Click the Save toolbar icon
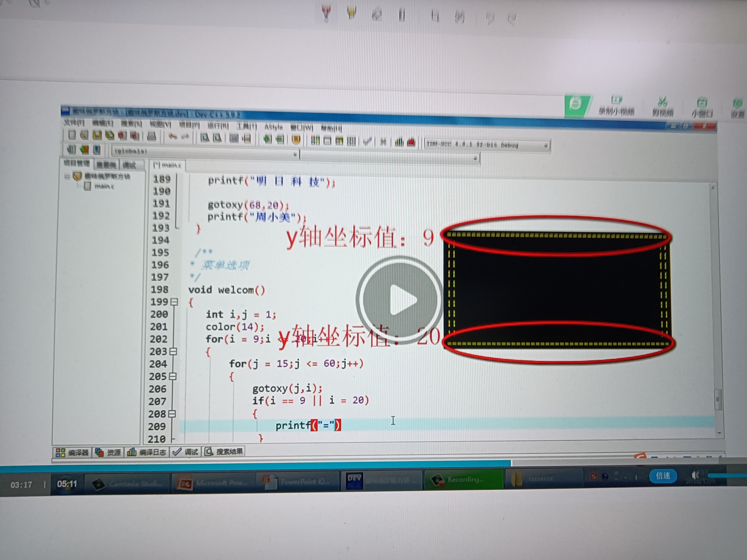The width and height of the screenshot is (747, 560). (x=97, y=135)
